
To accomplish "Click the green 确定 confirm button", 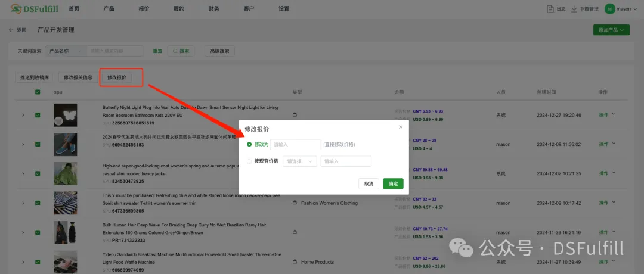I will point(393,183).
